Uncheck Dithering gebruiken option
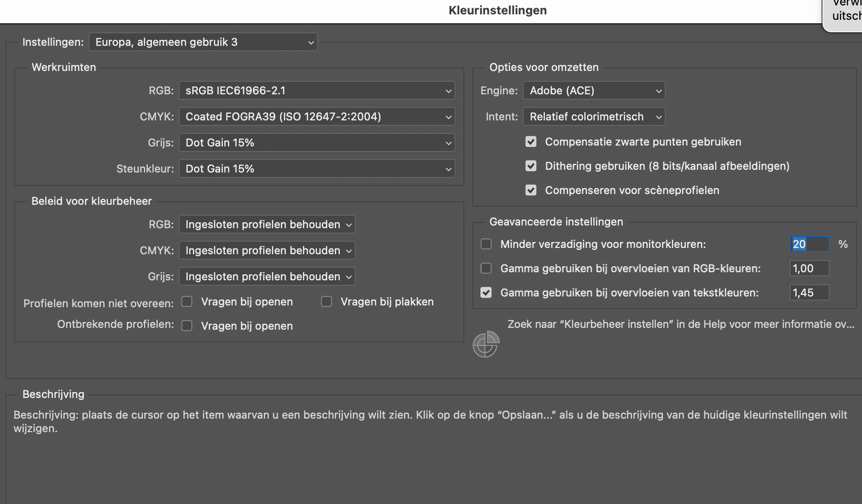The image size is (862, 504). (532, 166)
